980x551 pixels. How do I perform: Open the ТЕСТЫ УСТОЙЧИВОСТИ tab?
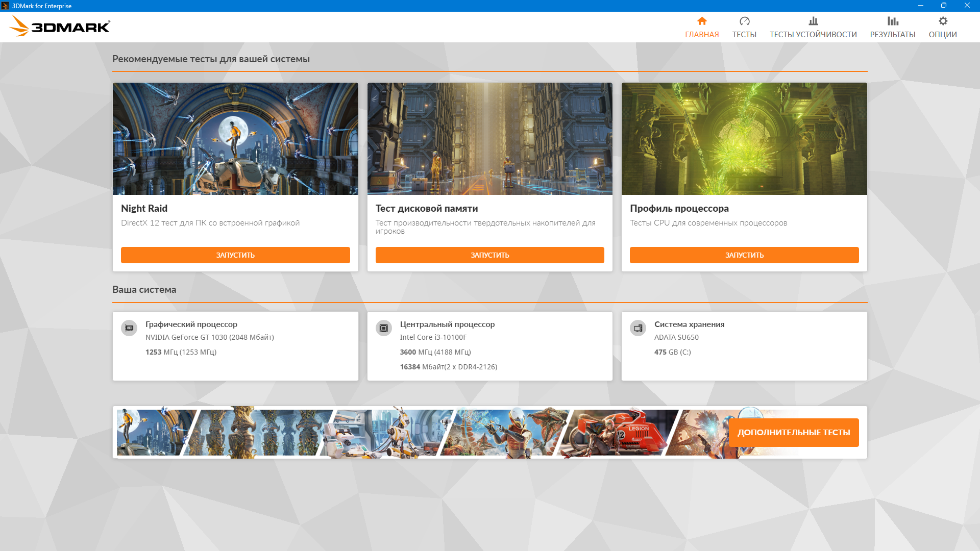[813, 34]
